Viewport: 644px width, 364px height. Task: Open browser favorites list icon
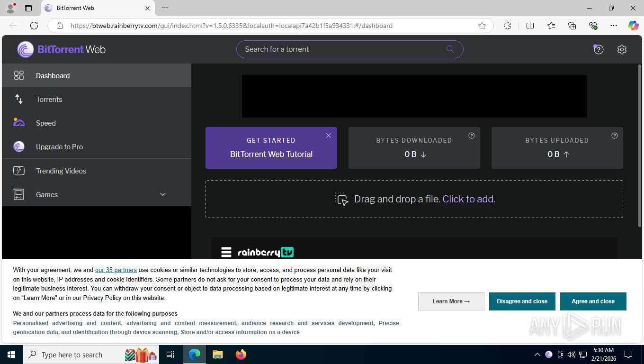coord(551,26)
